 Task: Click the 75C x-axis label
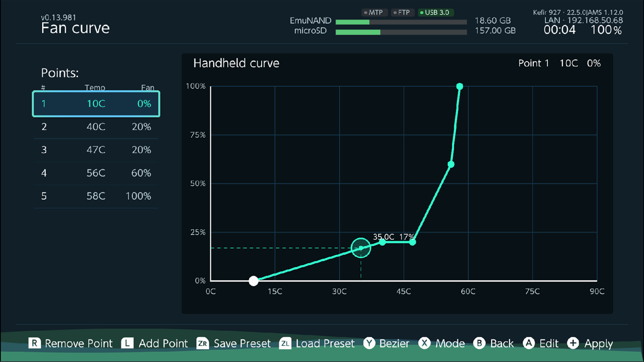532,292
